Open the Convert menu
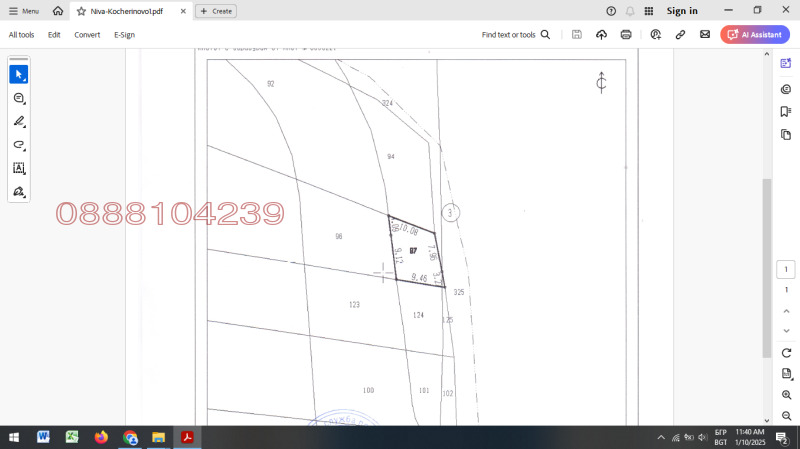 tap(87, 34)
